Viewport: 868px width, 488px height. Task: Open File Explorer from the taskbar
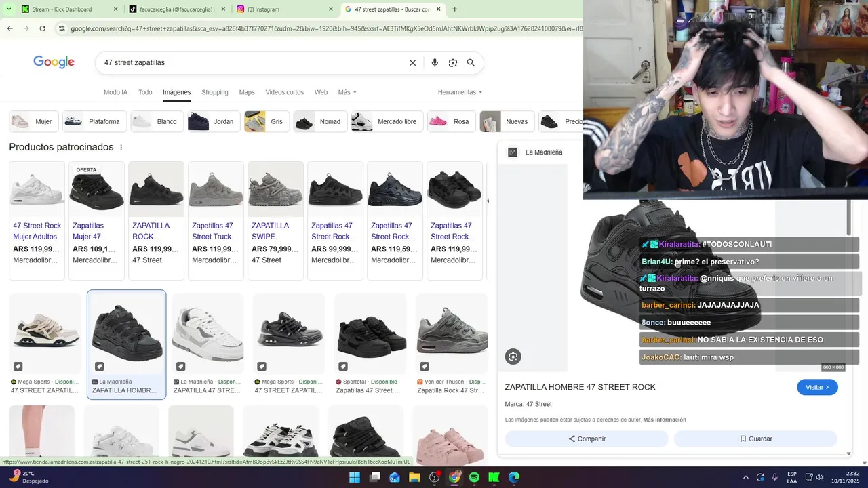(414, 477)
